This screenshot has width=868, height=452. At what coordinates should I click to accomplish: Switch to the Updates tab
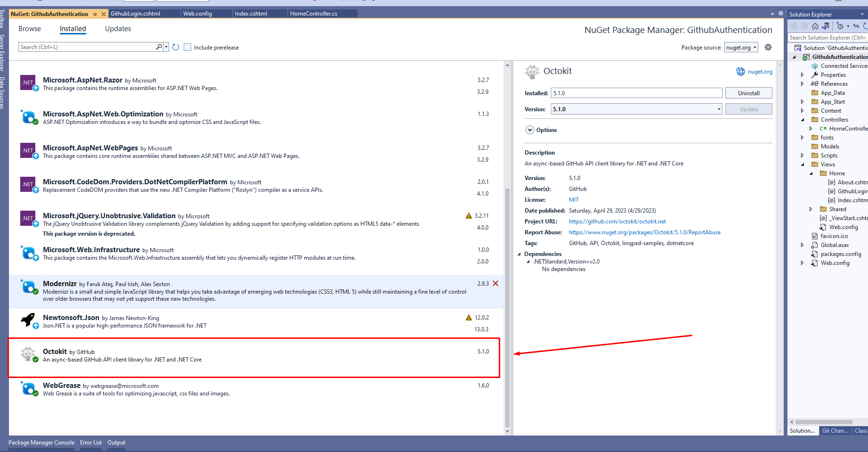pos(118,29)
